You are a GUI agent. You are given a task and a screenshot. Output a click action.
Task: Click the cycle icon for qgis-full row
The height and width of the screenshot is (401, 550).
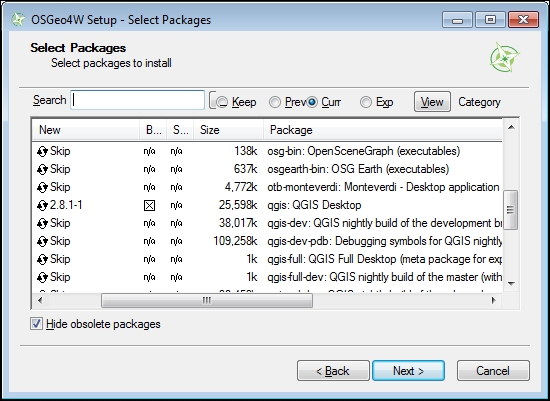click(42, 259)
